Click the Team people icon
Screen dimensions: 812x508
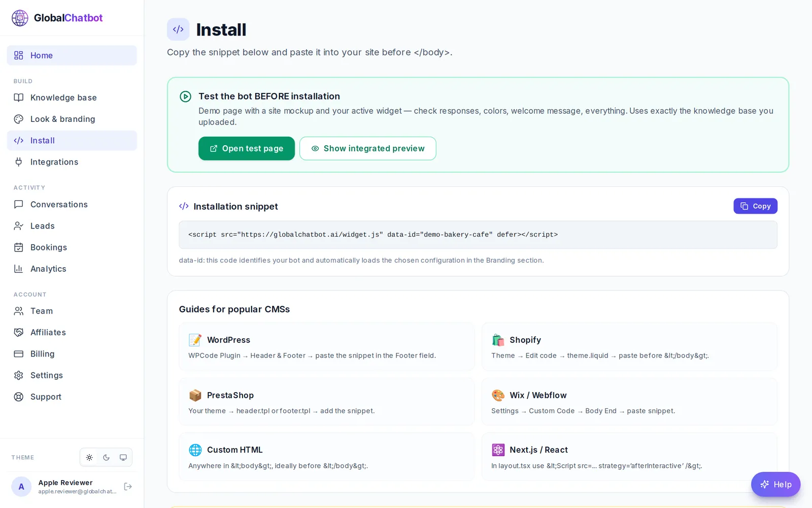pos(19,311)
